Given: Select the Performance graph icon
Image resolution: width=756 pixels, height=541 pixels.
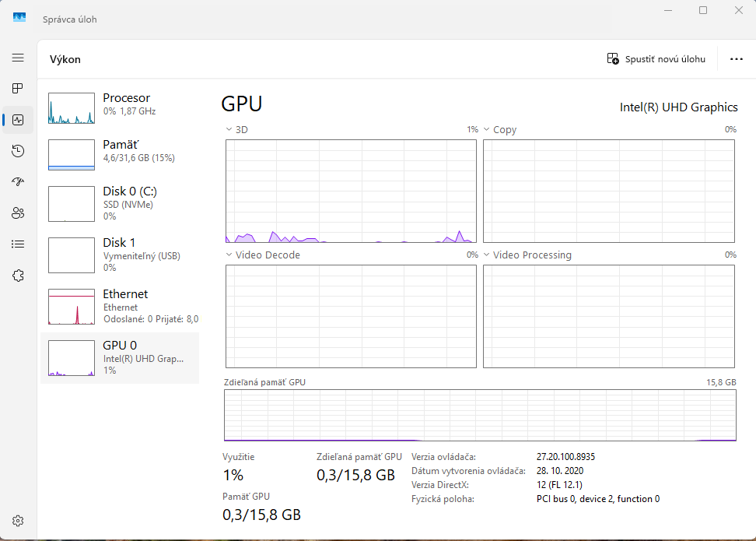Looking at the screenshot, I should (18, 119).
